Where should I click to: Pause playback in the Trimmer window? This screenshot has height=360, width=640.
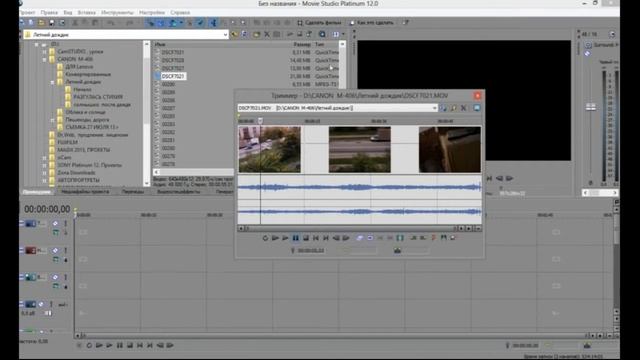(296, 238)
